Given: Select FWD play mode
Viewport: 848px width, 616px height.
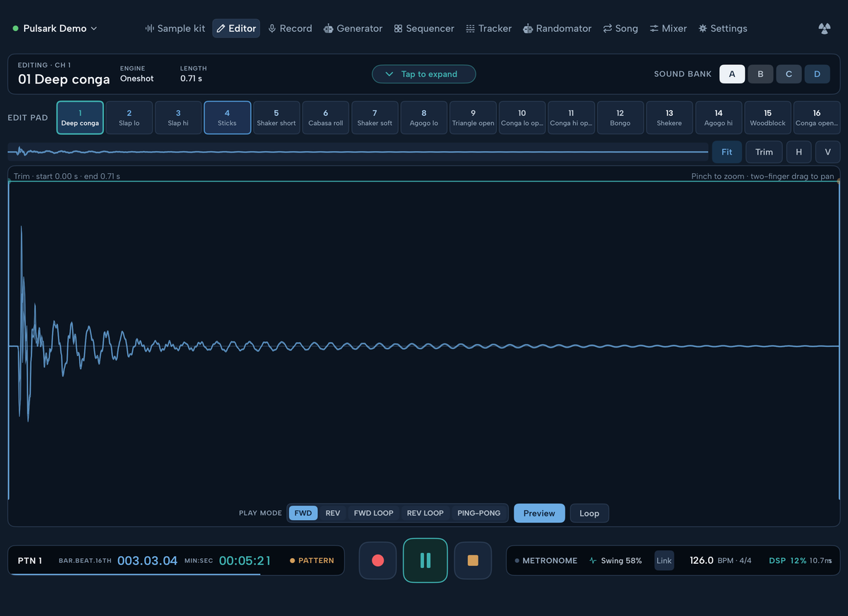Looking at the screenshot, I should pyautogui.click(x=303, y=513).
